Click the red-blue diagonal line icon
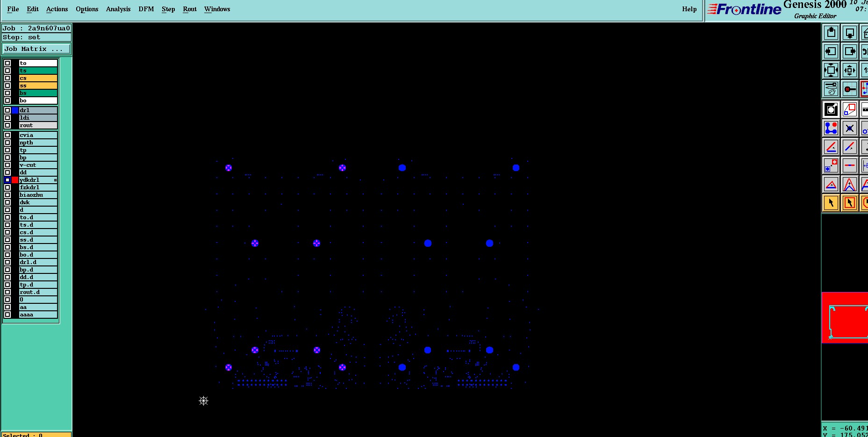 [850, 147]
